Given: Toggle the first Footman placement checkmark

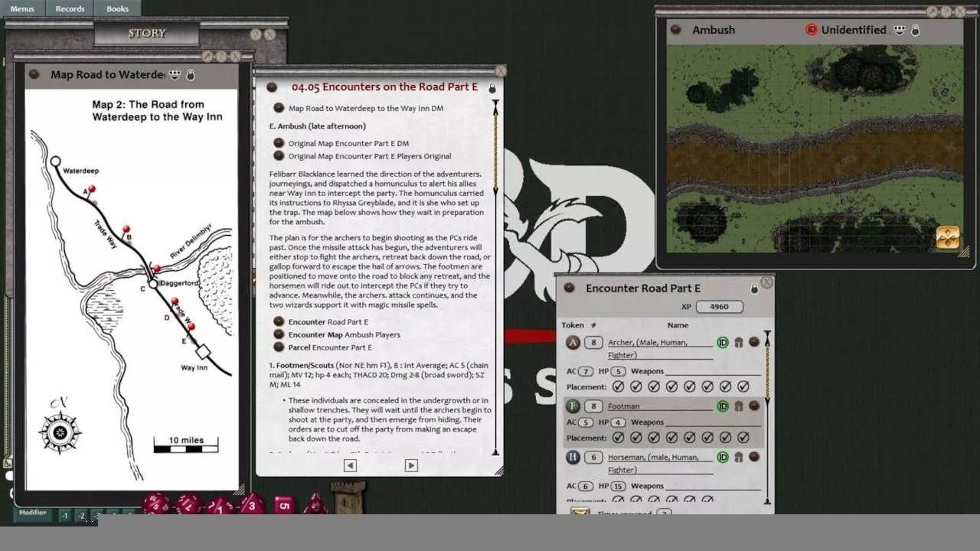Looking at the screenshot, I should 618,438.
